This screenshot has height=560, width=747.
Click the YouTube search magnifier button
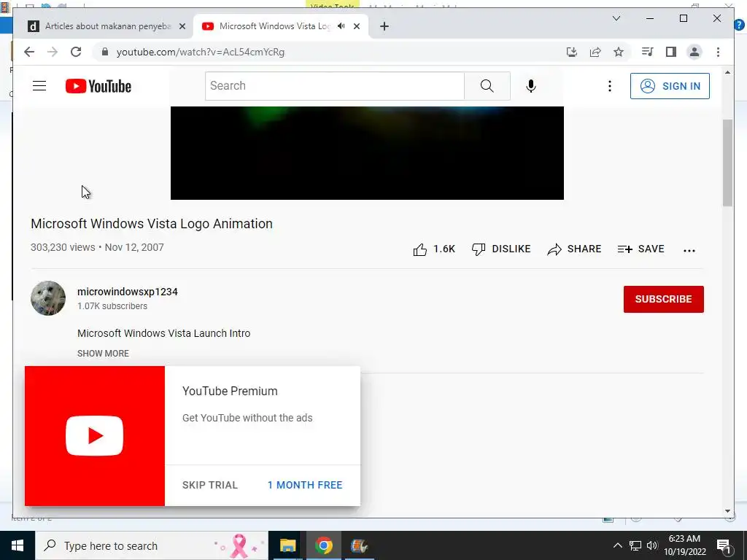pyautogui.click(x=487, y=86)
